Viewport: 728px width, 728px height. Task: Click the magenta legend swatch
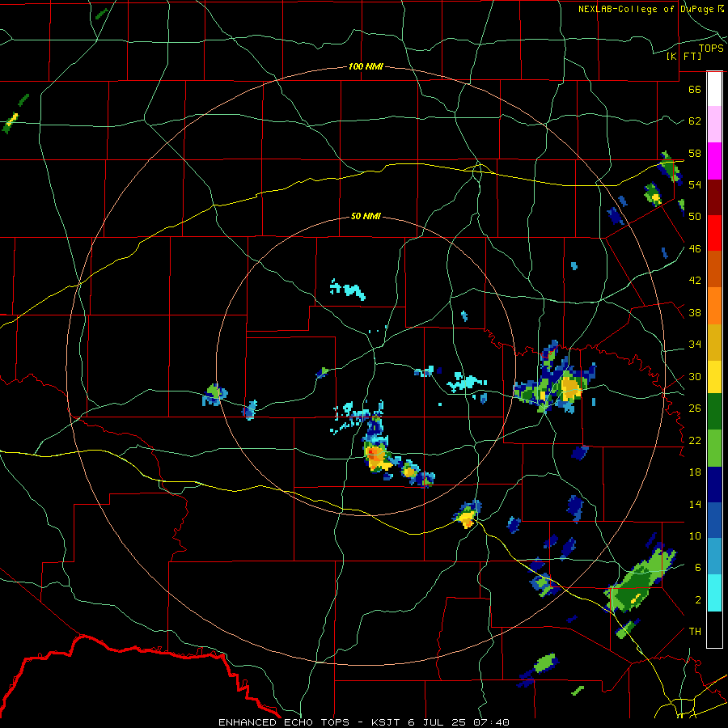pyautogui.click(x=714, y=161)
